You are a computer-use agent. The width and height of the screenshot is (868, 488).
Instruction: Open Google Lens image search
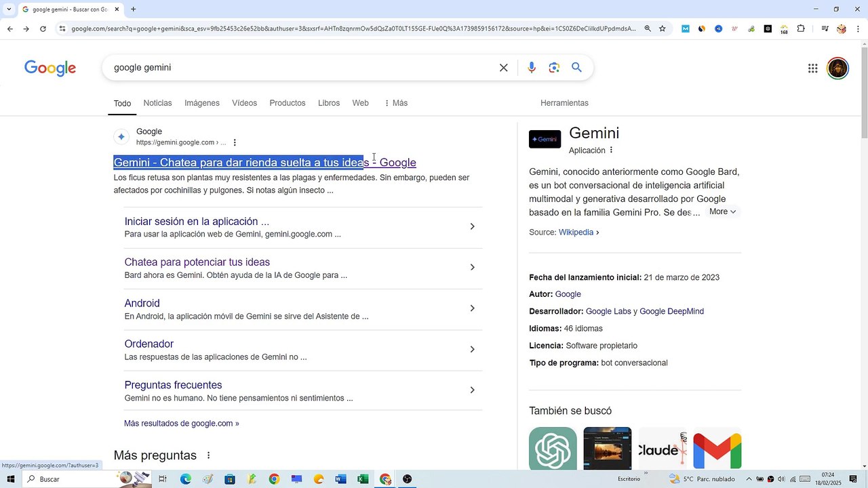(554, 68)
